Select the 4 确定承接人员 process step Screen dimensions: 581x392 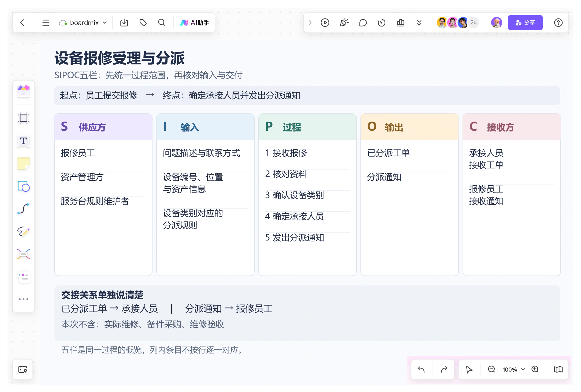tap(295, 216)
